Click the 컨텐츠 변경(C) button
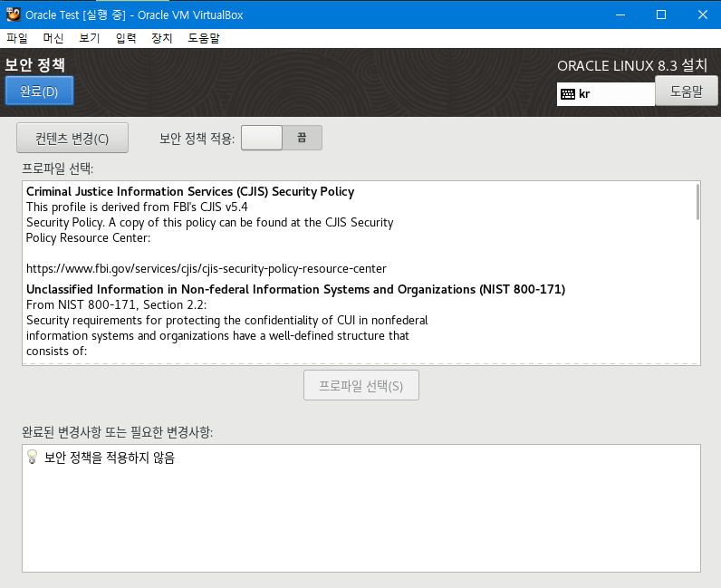 (72, 138)
